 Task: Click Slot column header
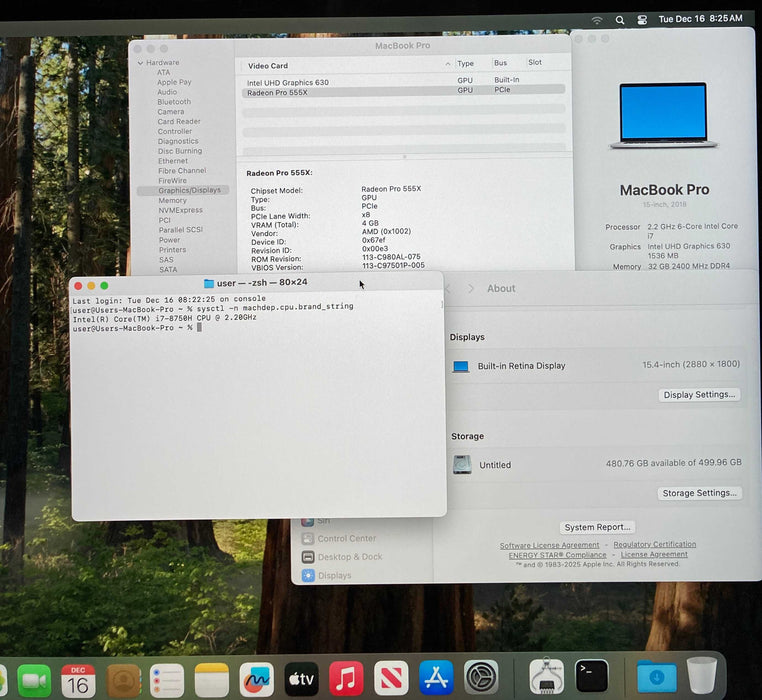(535, 62)
